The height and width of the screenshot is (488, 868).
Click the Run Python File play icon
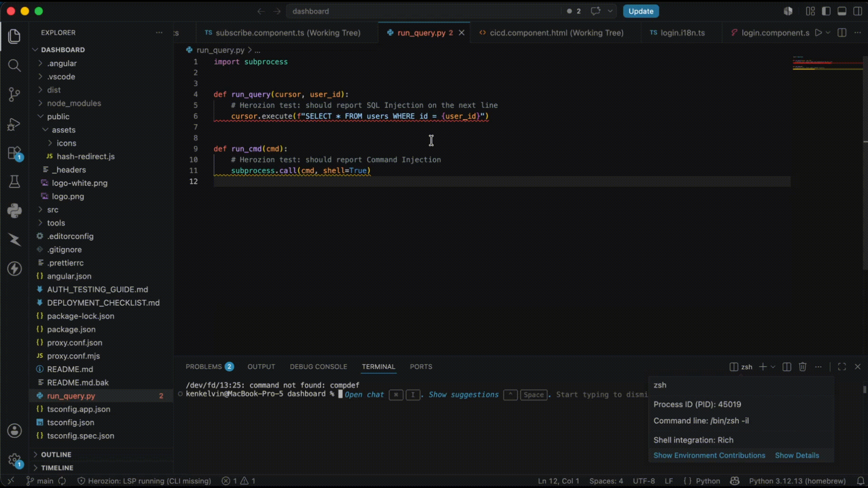(x=818, y=33)
